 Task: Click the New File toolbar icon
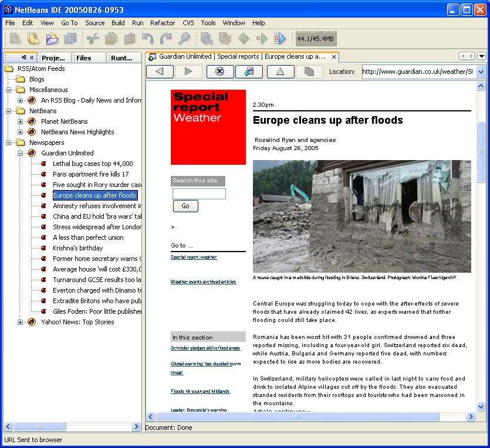[x=15, y=39]
